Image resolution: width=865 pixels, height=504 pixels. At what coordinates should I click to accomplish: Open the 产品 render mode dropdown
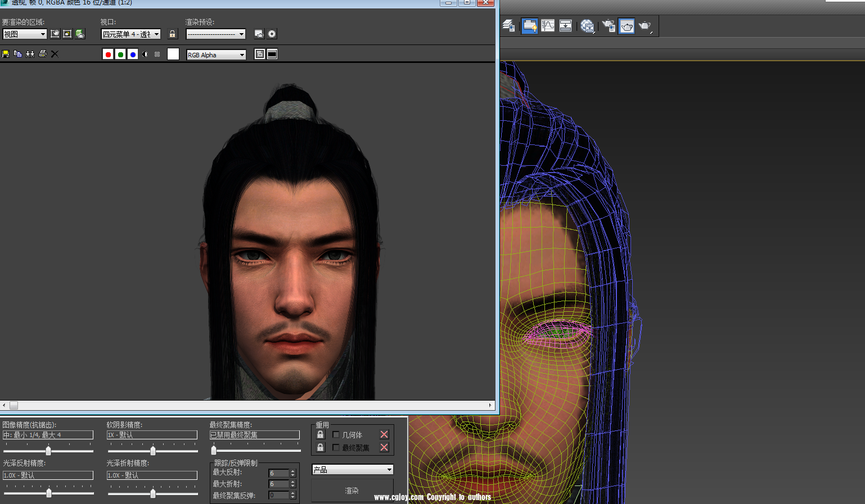coord(353,470)
